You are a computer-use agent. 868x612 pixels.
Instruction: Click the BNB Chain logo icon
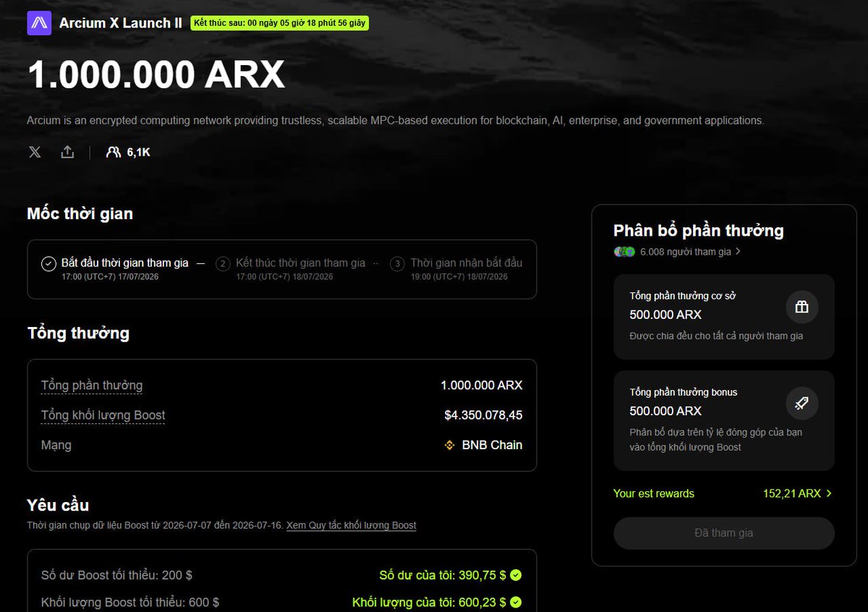[x=450, y=445]
